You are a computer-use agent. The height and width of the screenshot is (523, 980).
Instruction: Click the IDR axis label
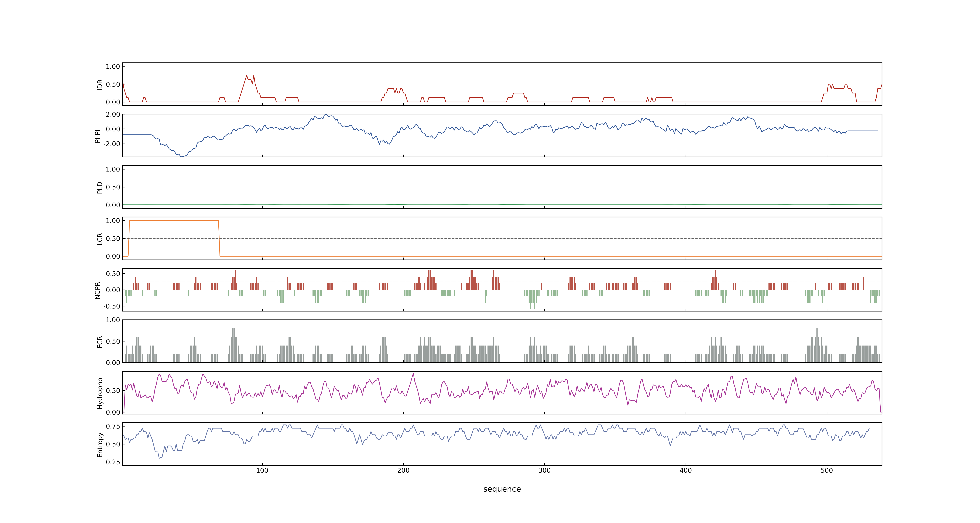(100, 85)
